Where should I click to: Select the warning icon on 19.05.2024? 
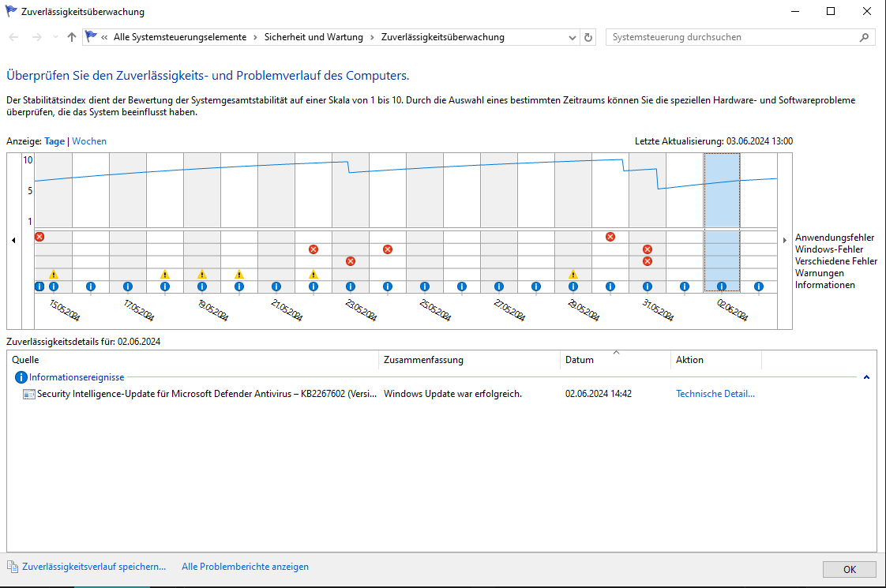tap(202, 274)
